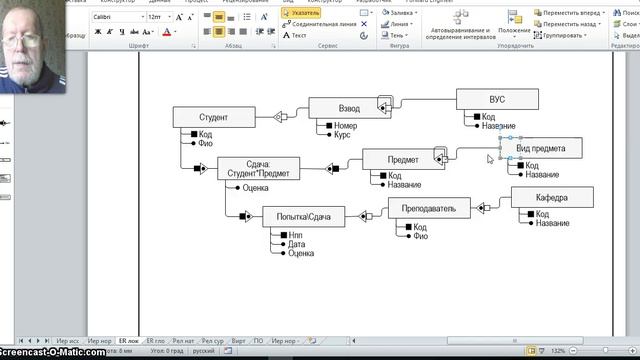Toggle italic (К) formatting
The height and width of the screenshot is (360, 640).
[110, 32]
